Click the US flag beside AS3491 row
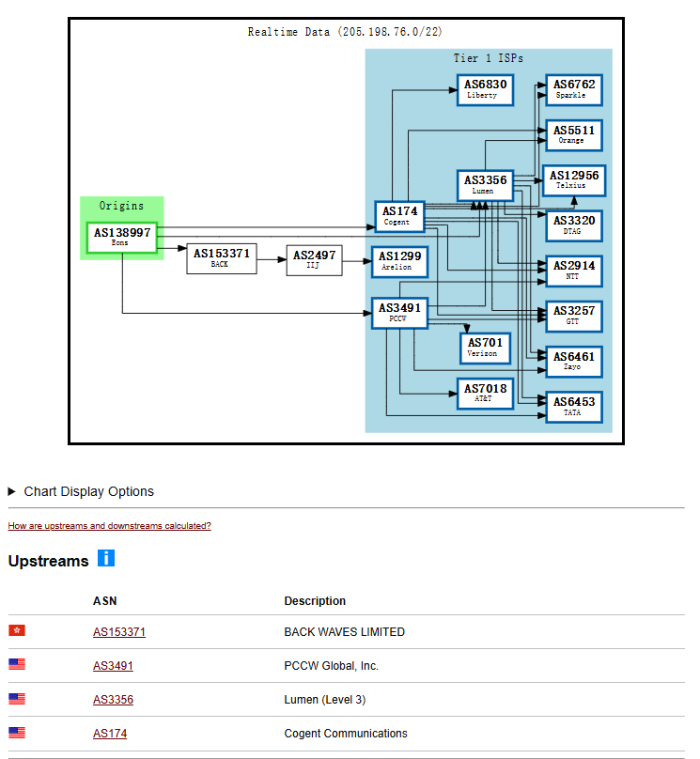 (17, 664)
